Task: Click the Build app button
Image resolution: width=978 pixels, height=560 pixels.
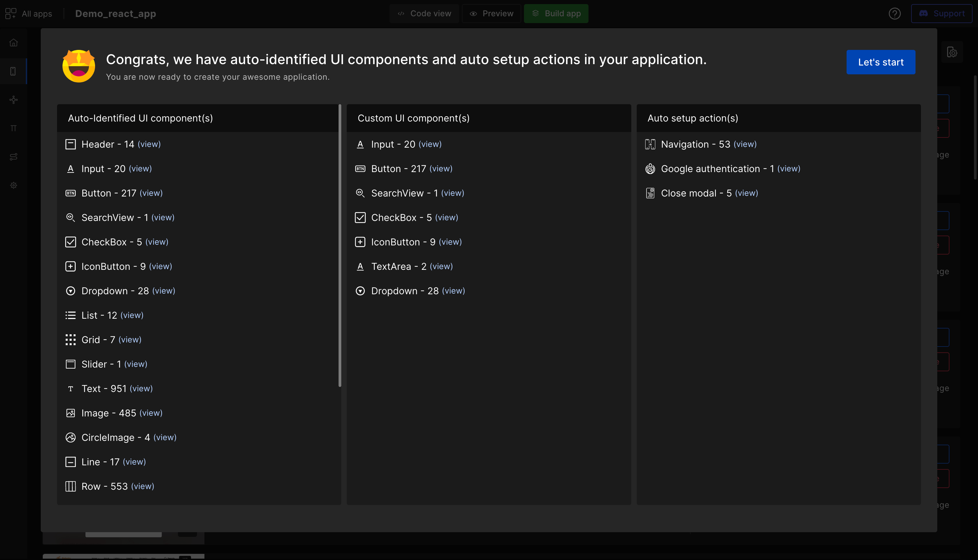Action: tap(556, 14)
